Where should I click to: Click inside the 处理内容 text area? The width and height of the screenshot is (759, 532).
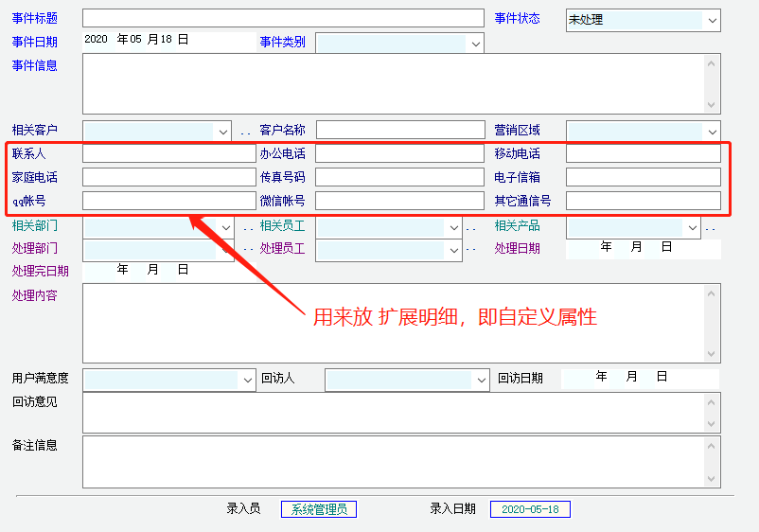point(392,323)
